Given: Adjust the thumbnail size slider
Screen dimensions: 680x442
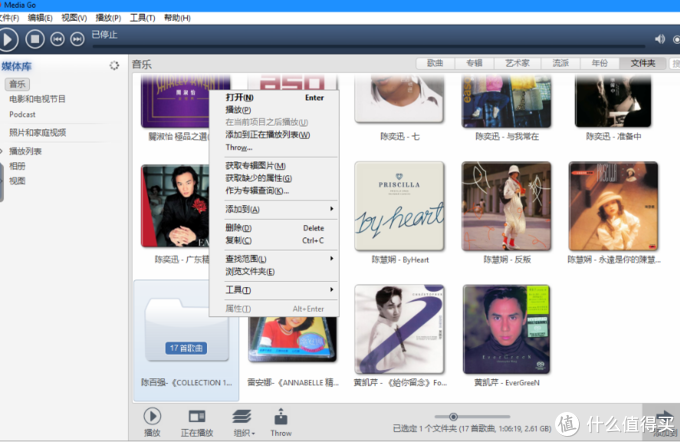Looking at the screenshot, I should coord(453,417).
